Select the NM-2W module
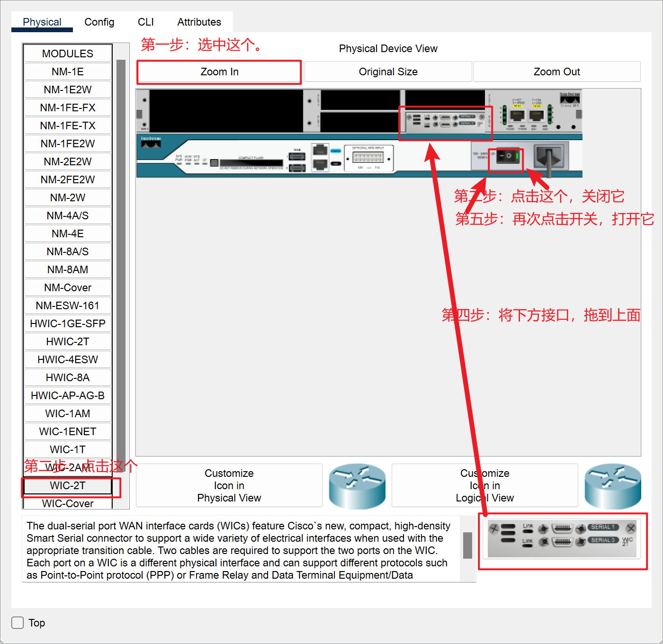Image resolution: width=663 pixels, height=644 pixels. click(68, 197)
